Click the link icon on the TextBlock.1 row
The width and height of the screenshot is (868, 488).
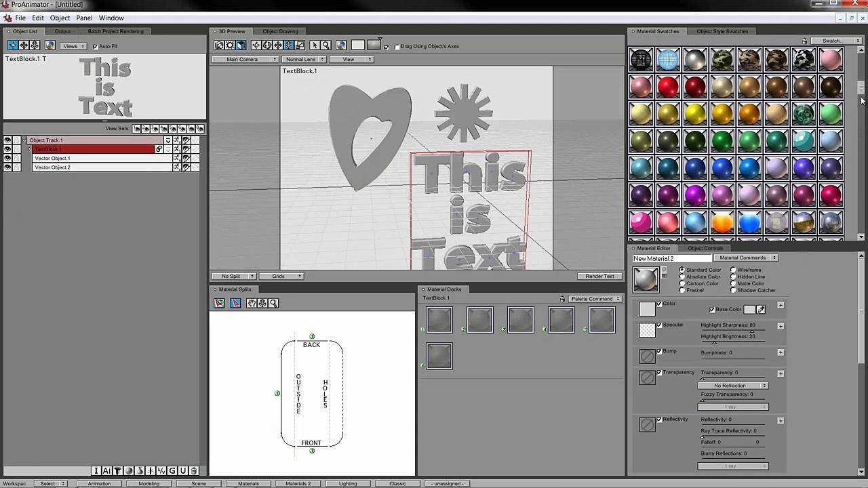pos(159,149)
